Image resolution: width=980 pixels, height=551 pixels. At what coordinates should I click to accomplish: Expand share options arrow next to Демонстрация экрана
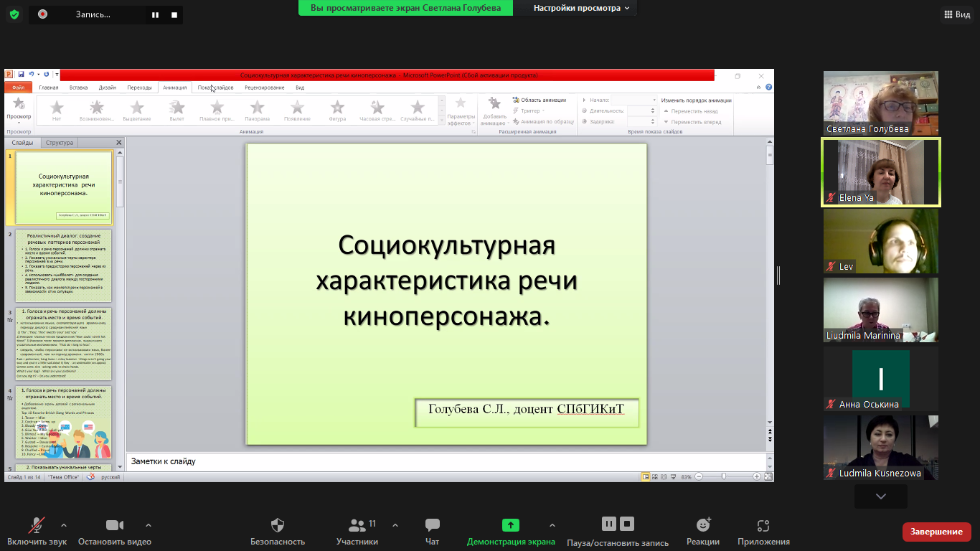[552, 525]
